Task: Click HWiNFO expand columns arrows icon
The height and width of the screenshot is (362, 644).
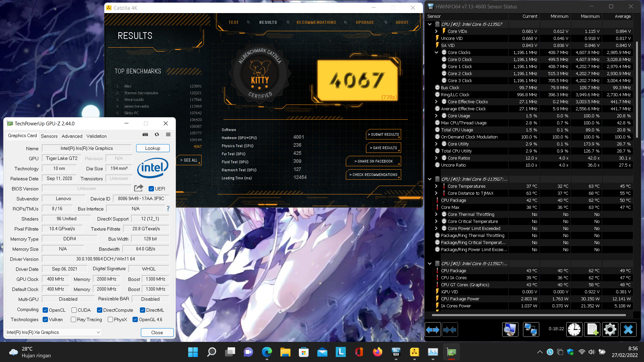Action: (x=433, y=330)
